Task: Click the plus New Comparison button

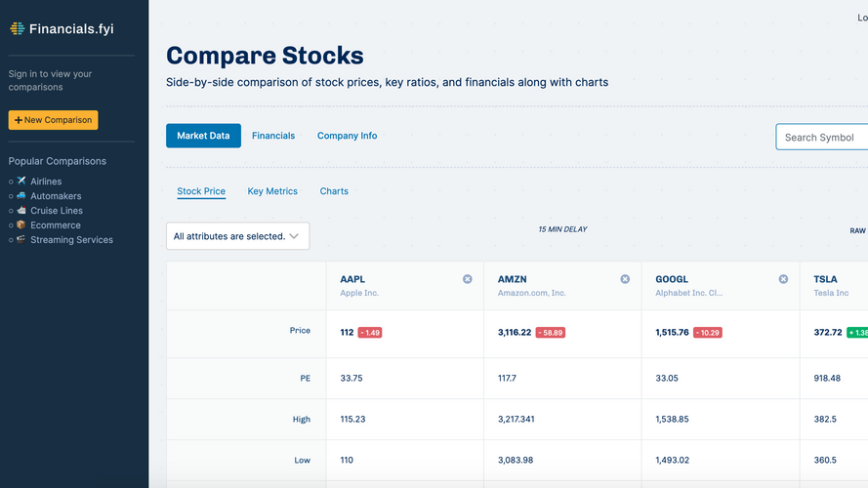Action: tap(53, 120)
